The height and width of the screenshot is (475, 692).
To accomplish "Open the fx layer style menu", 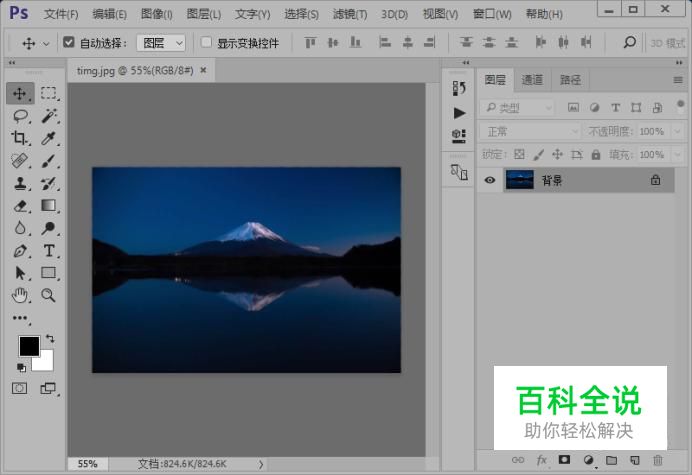I will tap(542, 460).
